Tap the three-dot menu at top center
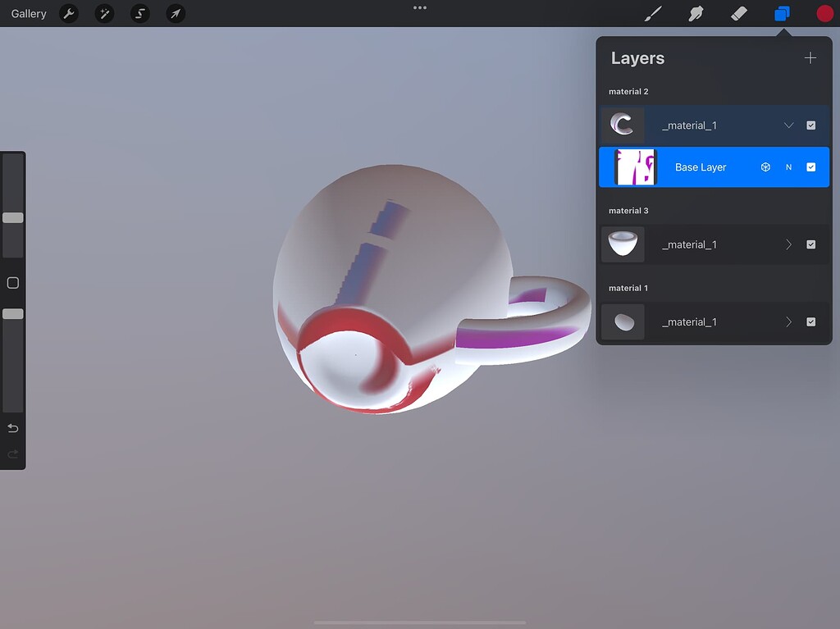The width and height of the screenshot is (840, 629). pos(420,7)
